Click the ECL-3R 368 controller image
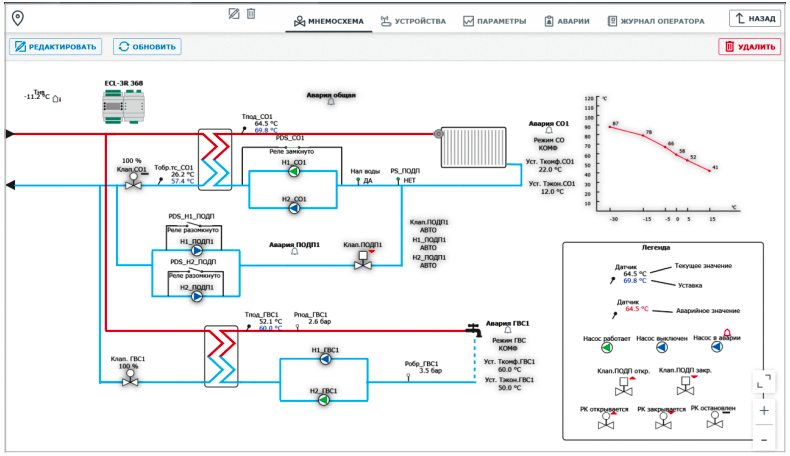 pos(125,103)
